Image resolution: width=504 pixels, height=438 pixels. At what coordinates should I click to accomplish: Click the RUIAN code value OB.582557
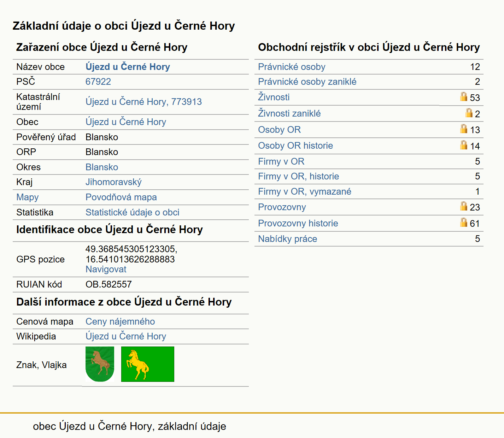click(109, 284)
